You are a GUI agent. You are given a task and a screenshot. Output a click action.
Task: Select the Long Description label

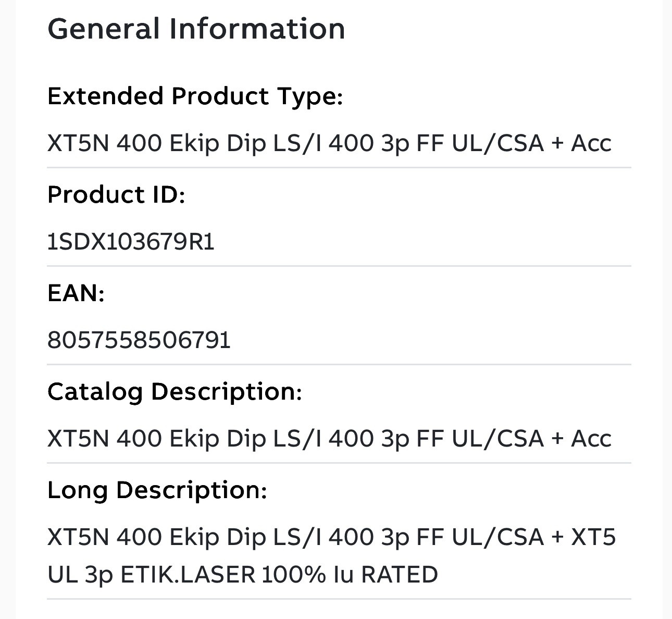[x=157, y=490]
